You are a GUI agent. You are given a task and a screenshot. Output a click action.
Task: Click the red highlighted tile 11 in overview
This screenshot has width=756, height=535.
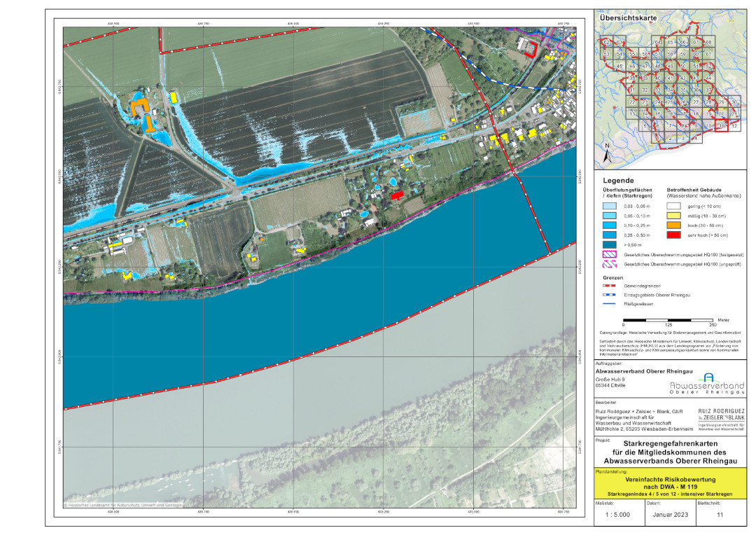point(722,126)
